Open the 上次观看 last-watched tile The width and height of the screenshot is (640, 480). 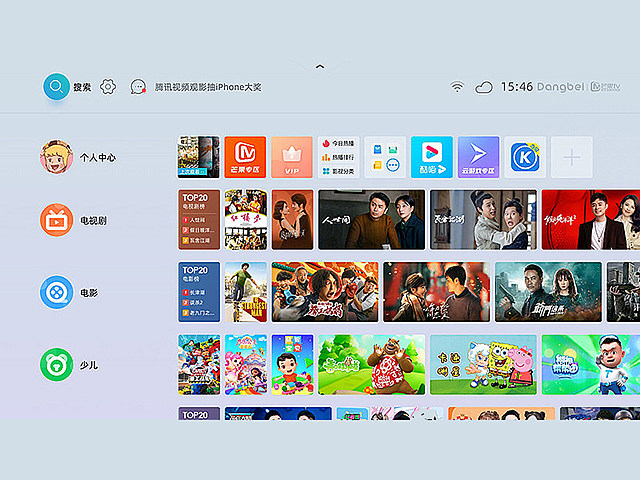tap(199, 157)
